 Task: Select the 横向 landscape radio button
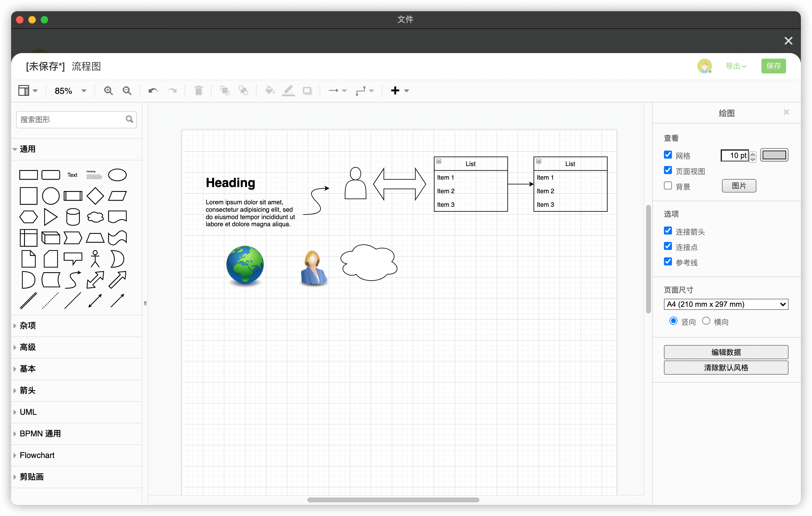[x=706, y=321]
